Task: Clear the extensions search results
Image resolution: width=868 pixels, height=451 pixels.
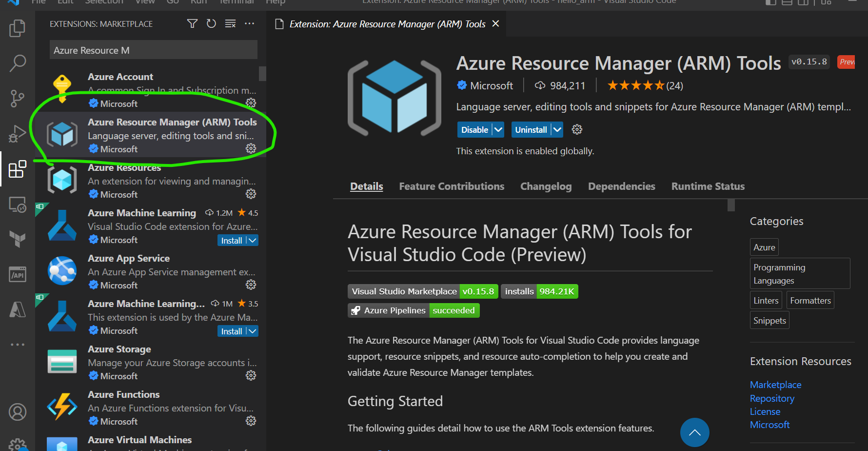Action: [230, 23]
